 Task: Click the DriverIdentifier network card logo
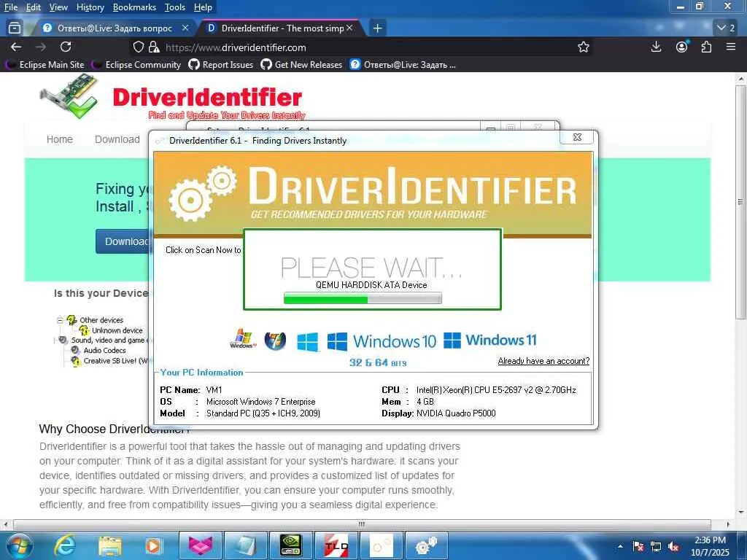69,97
